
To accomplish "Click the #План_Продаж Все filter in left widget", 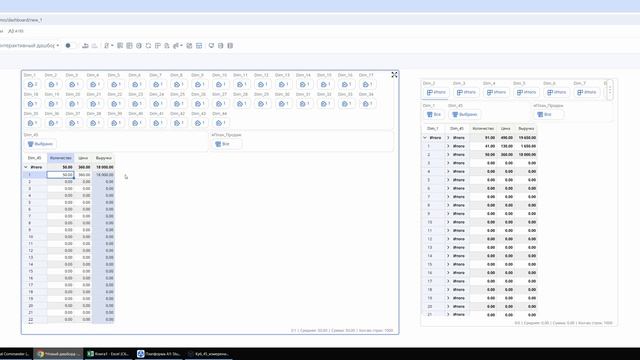I will pos(226,144).
